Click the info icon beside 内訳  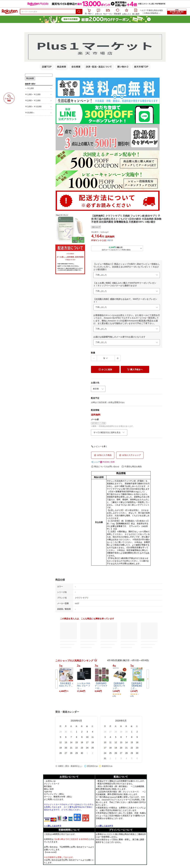click(112, 240)
